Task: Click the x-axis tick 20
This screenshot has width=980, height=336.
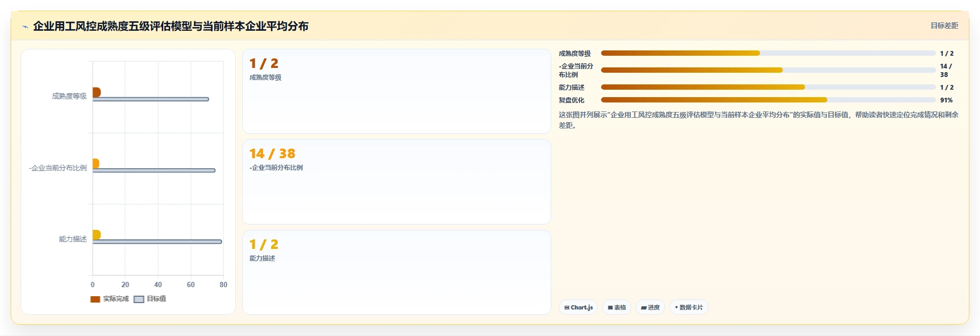Action: click(x=125, y=285)
